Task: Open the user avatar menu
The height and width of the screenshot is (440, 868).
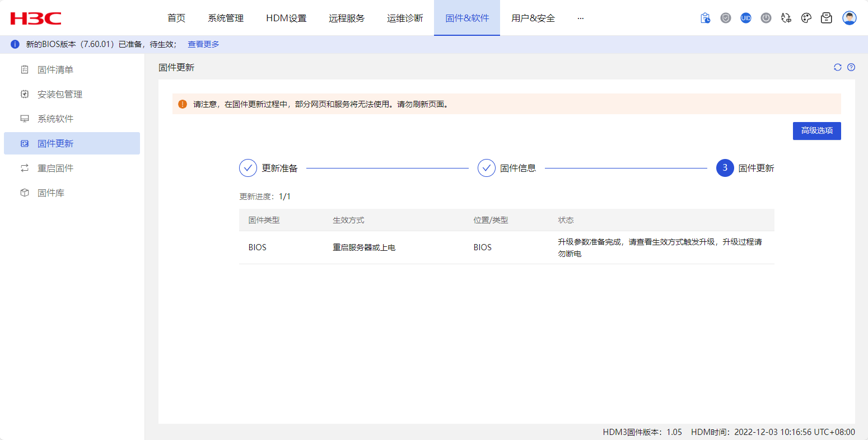Action: pyautogui.click(x=850, y=18)
